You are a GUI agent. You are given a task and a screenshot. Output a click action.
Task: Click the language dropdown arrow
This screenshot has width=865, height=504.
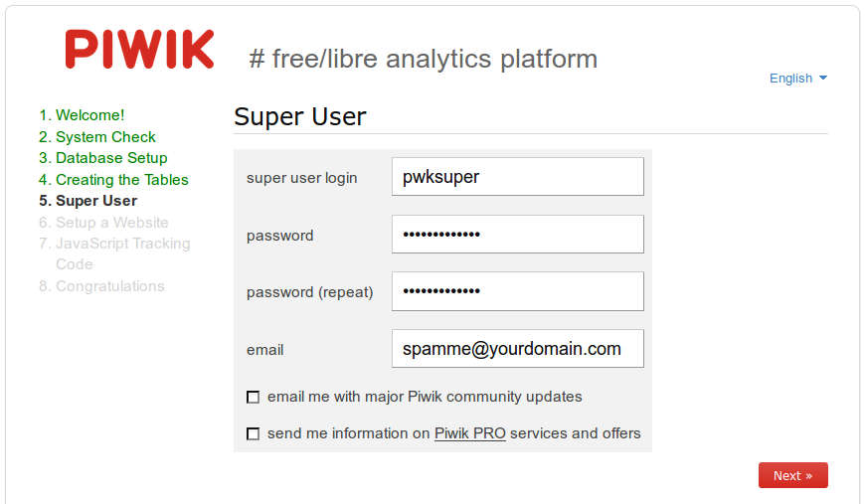pyautogui.click(x=823, y=78)
